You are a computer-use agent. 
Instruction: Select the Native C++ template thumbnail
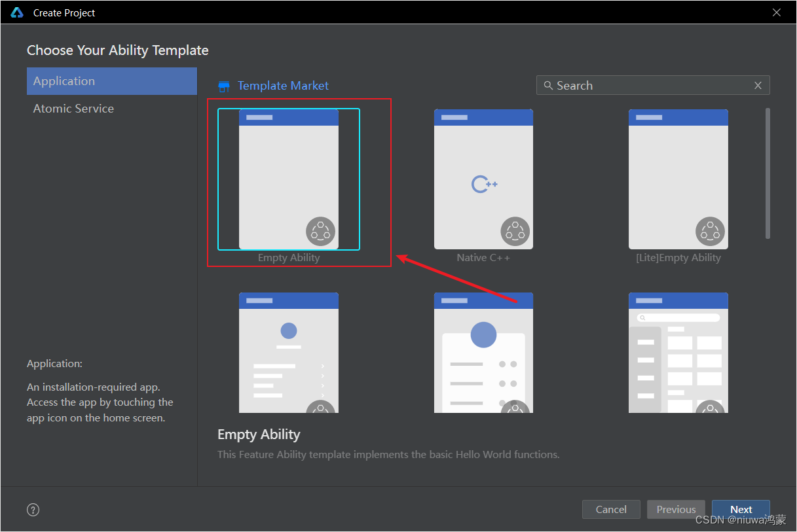(483, 179)
